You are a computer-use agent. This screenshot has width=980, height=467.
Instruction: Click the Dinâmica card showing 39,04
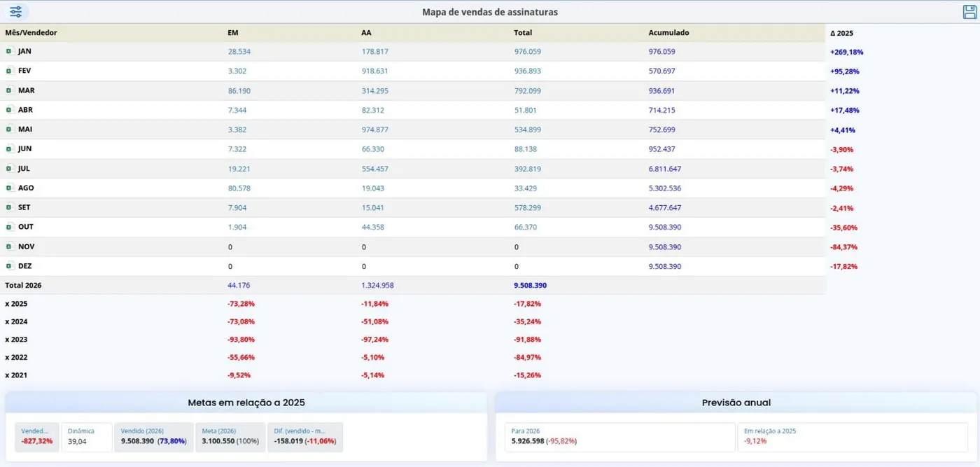click(87, 436)
